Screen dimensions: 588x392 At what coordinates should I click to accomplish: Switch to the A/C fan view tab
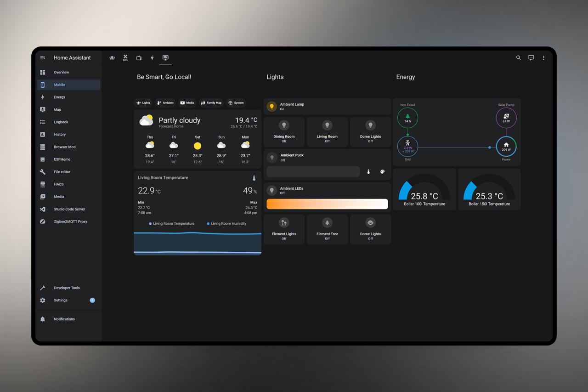pos(125,58)
